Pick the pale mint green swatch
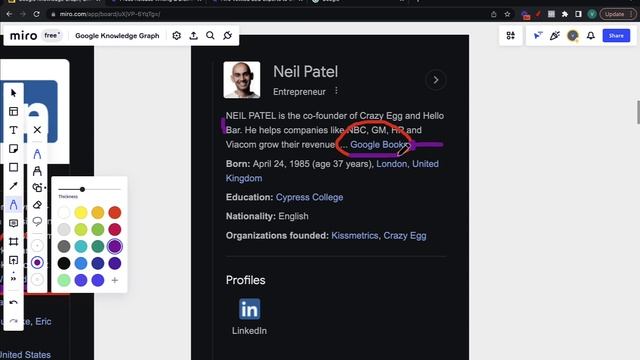This screenshot has width=640, height=360. tap(64, 280)
